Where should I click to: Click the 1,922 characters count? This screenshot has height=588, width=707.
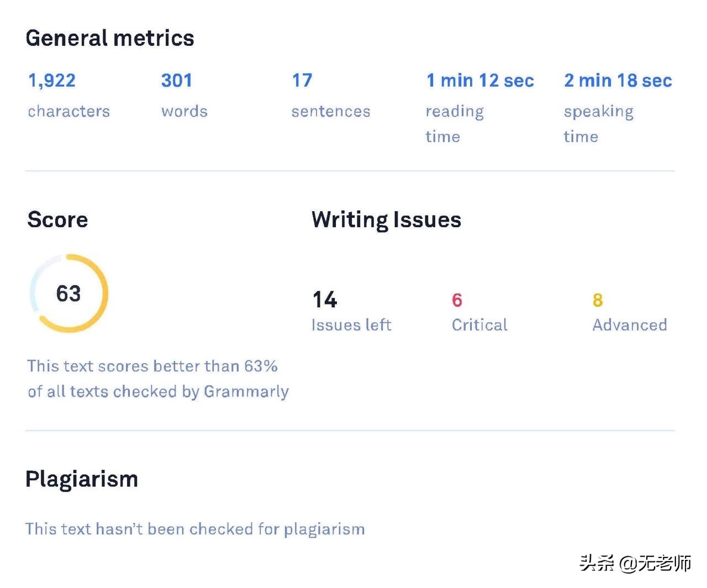(52, 81)
